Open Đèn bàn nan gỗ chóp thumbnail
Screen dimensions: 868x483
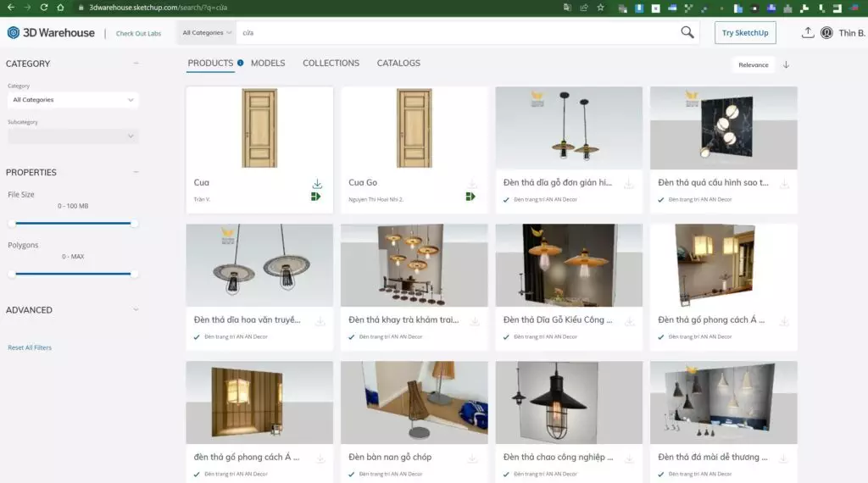[x=414, y=402]
